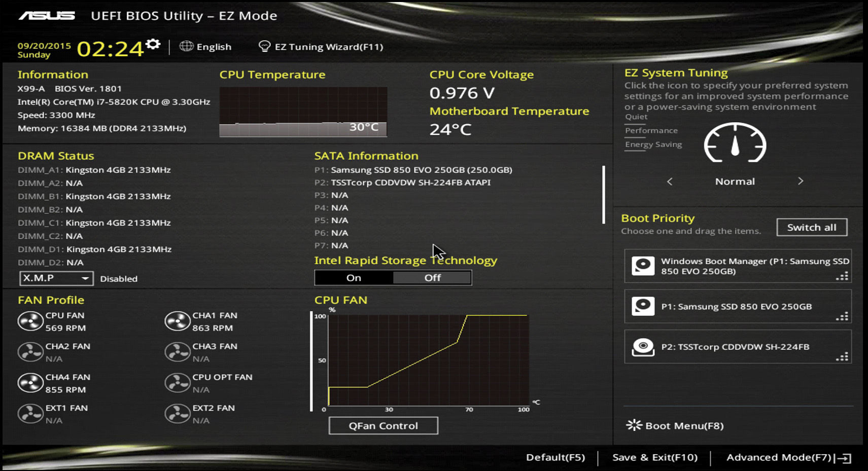Grab the drag handle on Windows Boot Manager
This screenshot has height=471, width=868.
[x=842, y=276]
